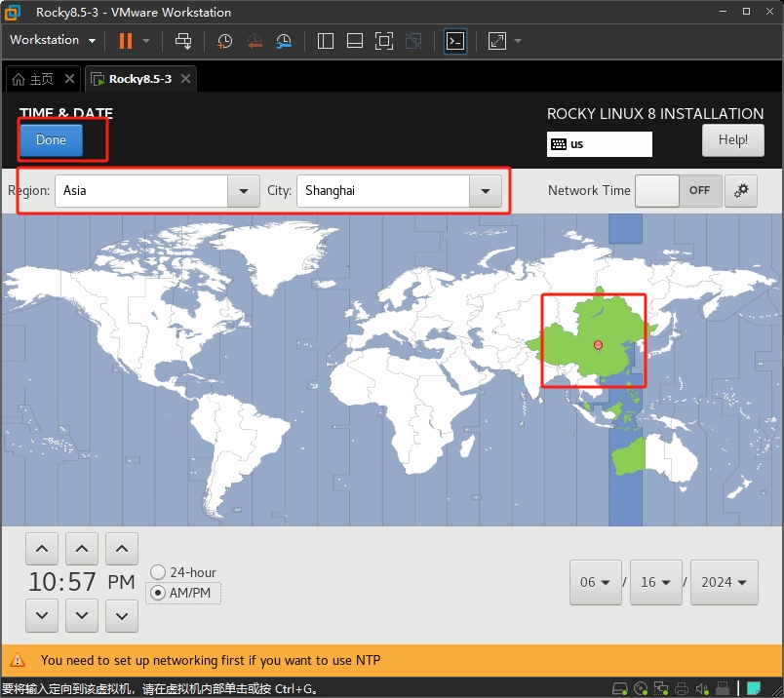Revert VM to the previous snapshot
The height and width of the screenshot is (698, 784).
(255, 41)
